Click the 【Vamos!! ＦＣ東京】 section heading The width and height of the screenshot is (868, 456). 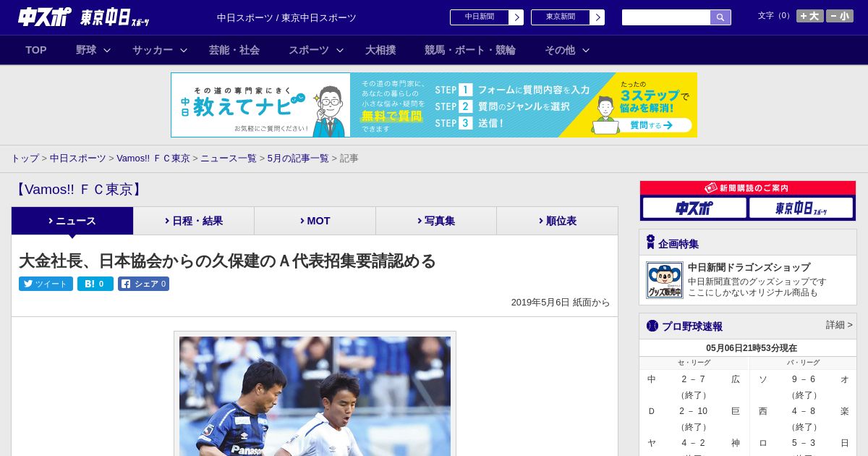pos(79,190)
